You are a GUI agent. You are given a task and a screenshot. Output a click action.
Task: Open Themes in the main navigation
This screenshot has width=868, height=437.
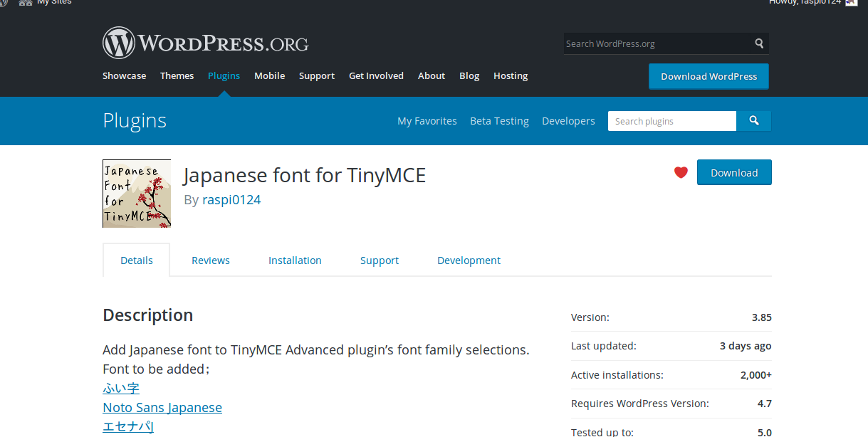(x=177, y=75)
